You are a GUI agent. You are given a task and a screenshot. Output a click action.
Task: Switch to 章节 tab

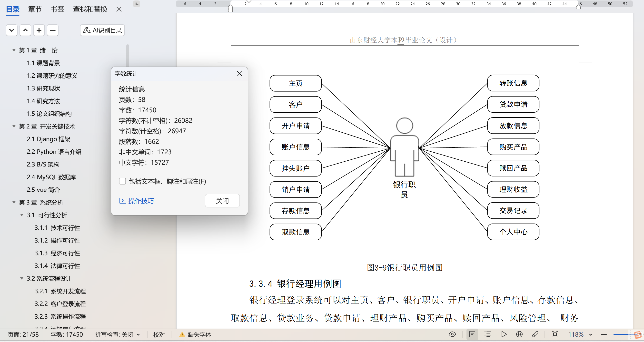[x=35, y=9]
